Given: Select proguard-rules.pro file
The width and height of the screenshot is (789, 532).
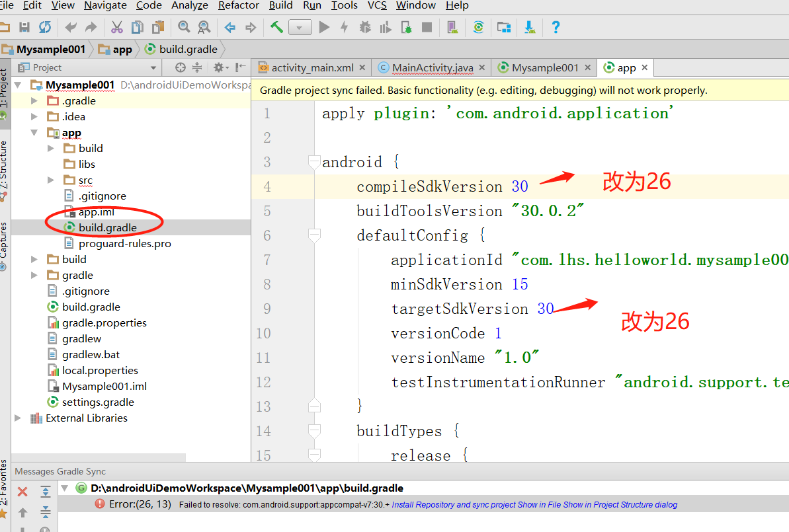Looking at the screenshot, I should pos(125,244).
